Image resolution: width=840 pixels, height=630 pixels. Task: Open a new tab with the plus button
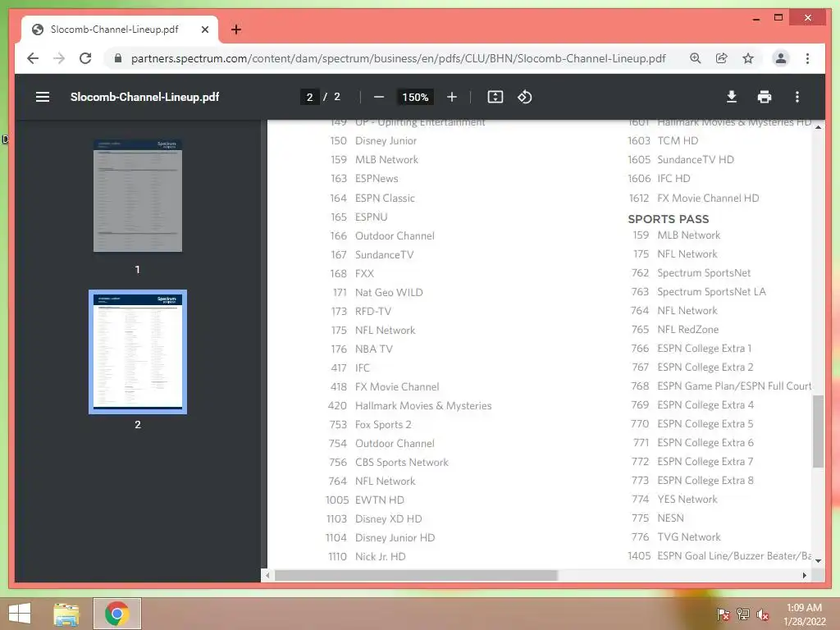[x=235, y=30]
